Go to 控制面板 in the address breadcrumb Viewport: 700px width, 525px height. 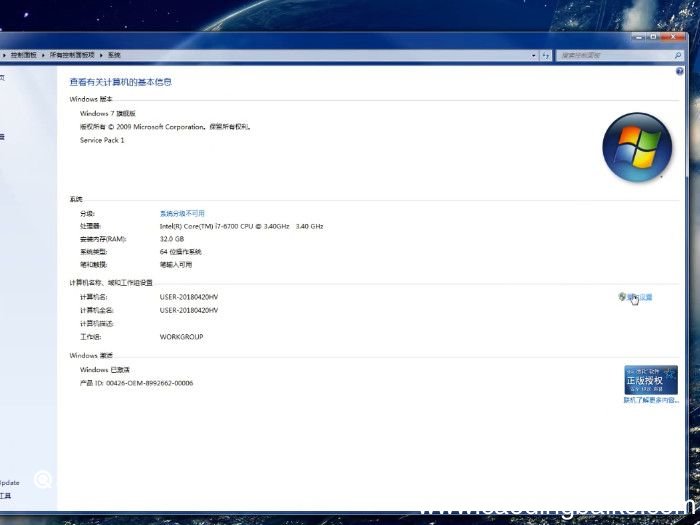24,55
